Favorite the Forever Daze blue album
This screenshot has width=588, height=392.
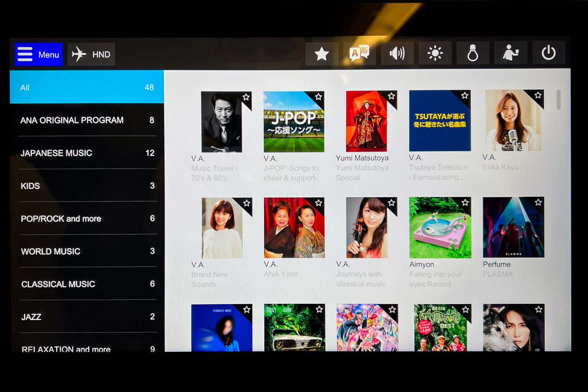tap(247, 310)
